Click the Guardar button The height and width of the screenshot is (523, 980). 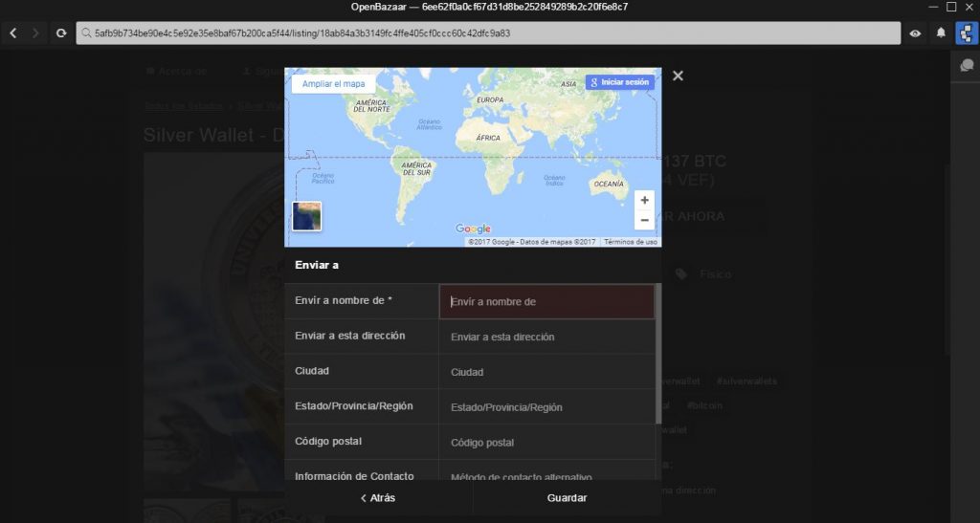(567, 498)
